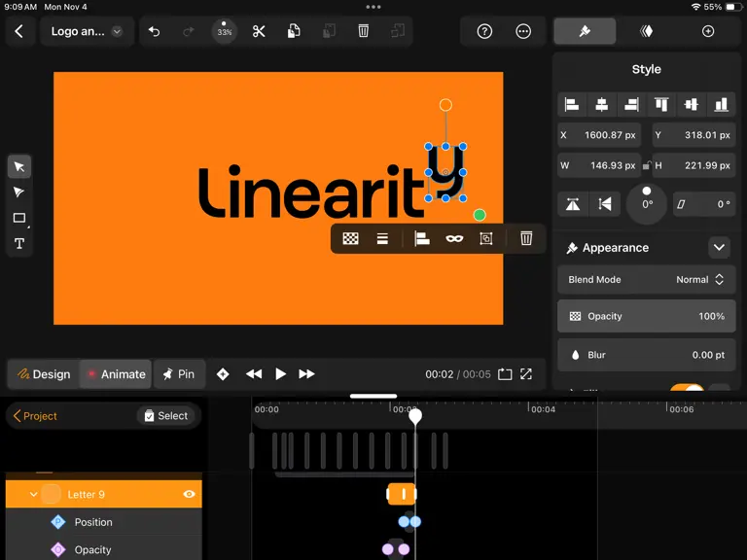
Task: Fast forward the animation playback
Action: (306, 374)
